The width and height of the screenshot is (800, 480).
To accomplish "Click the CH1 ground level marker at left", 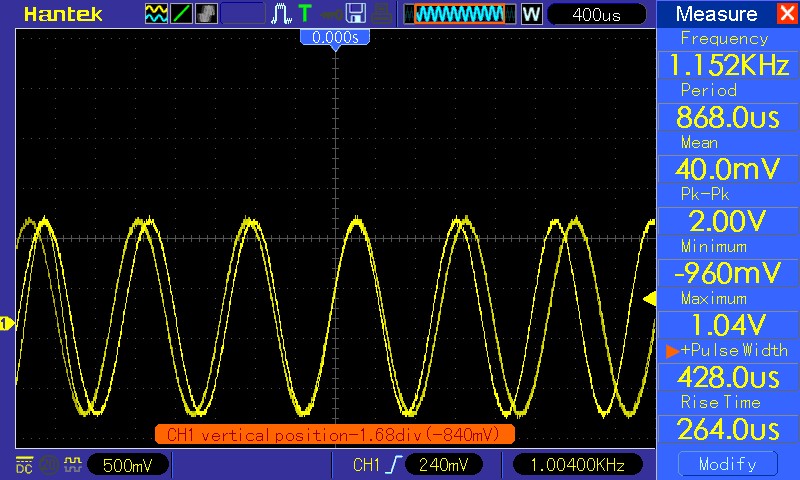I will (x=7, y=323).
